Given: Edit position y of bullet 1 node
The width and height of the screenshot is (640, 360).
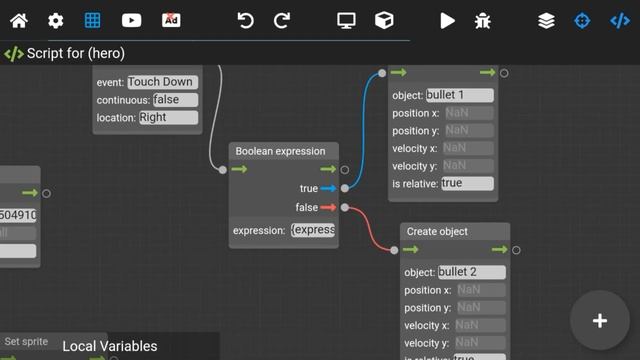Looking at the screenshot, I should point(469,131).
